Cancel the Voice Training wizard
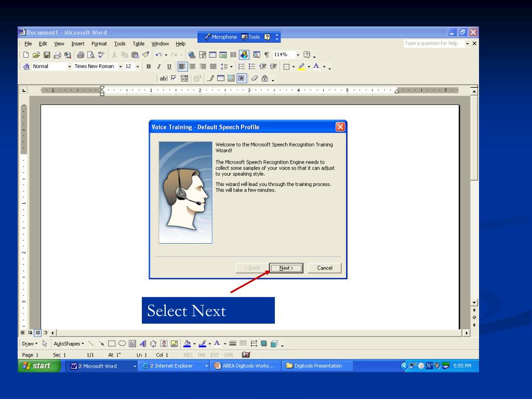 tap(325, 268)
